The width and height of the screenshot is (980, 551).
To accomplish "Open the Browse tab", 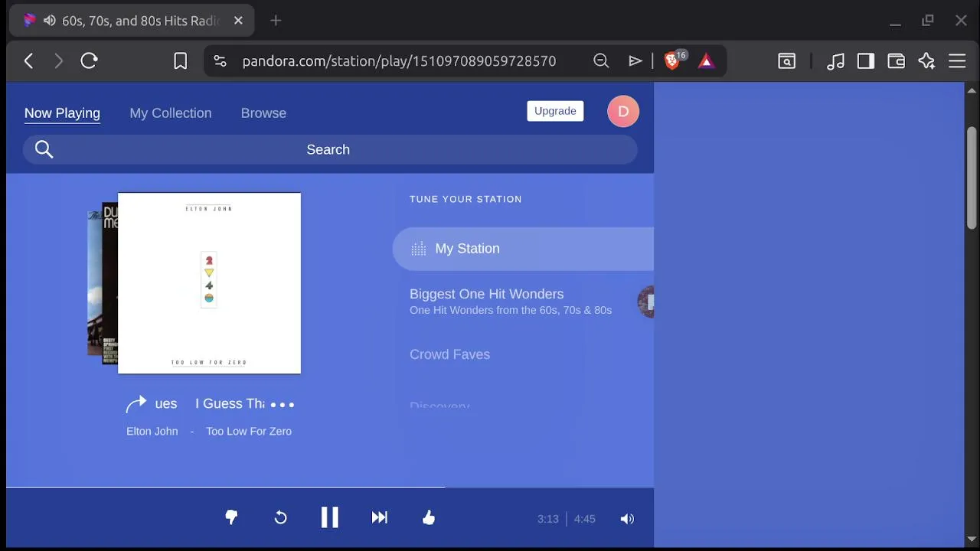I will point(263,113).
